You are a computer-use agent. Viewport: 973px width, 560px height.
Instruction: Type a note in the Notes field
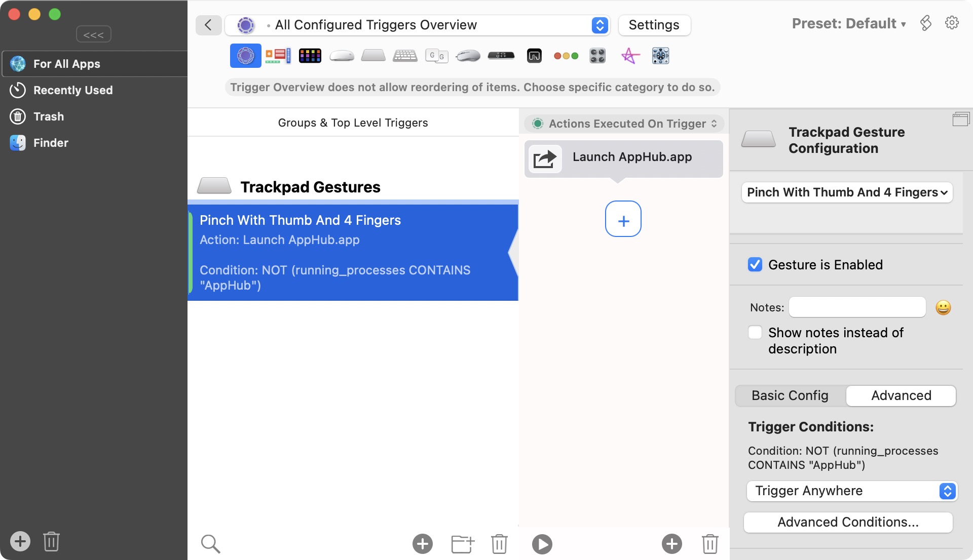coord(856,307)
